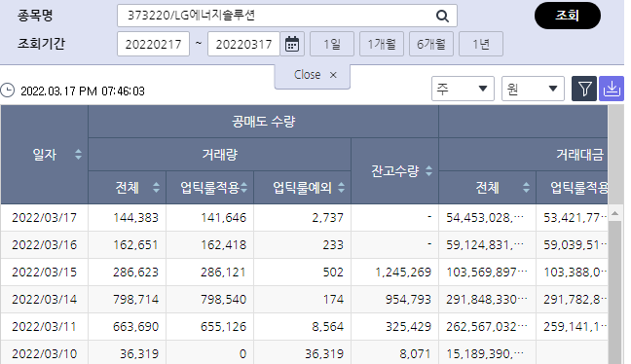Click volume value 286,623

pos(135,273)
